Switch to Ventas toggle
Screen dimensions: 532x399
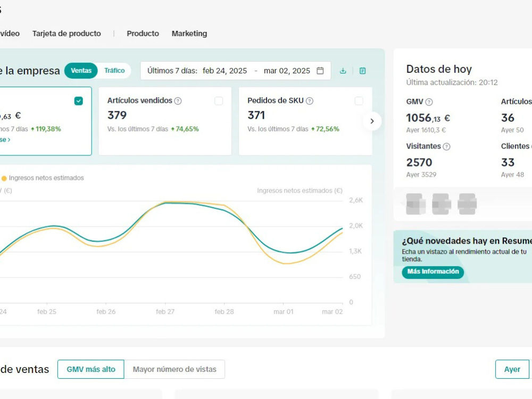pos(81,71)
